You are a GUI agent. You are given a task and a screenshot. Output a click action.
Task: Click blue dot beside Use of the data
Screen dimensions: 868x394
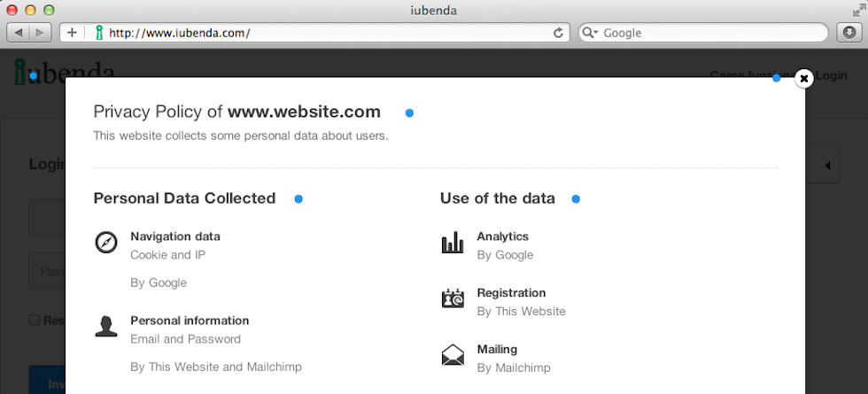point(576,199)
